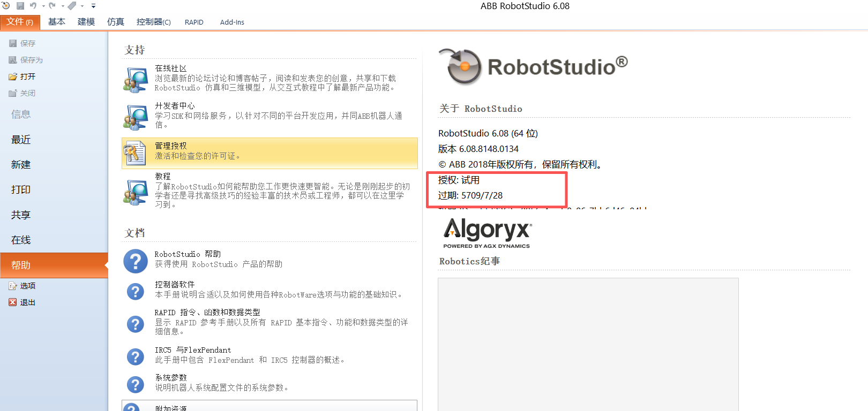Click the text RobotStudio 6.08 (64 位)

pyautogui.click(x=488, y=133)
